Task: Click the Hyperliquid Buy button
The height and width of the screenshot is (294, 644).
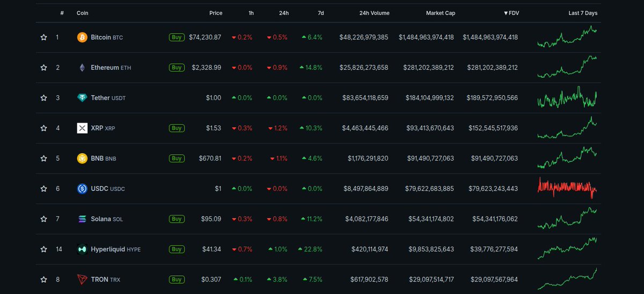Action: [x=176, y=249]
